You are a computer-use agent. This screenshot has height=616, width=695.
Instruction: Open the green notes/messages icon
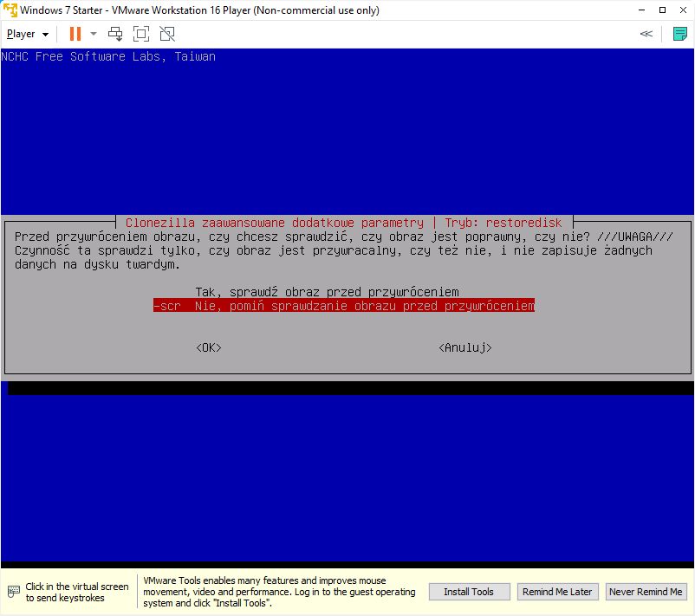(x=680, y=34)
